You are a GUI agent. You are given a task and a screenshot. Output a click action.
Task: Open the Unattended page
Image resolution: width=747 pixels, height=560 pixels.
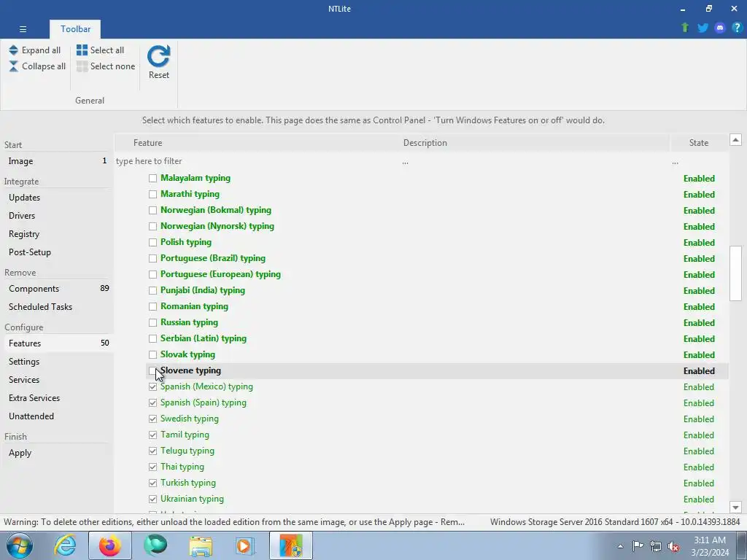(57, 416)
